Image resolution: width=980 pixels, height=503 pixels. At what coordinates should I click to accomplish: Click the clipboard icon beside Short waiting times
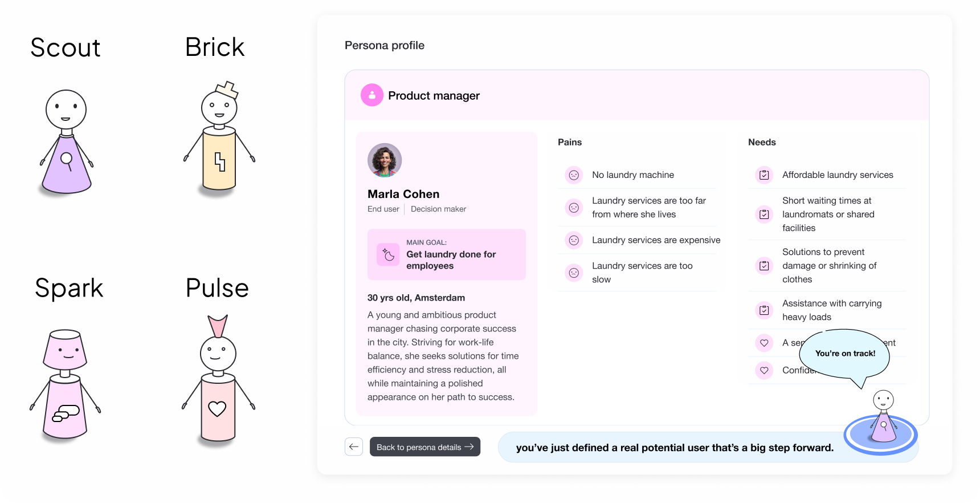point(764,214)
